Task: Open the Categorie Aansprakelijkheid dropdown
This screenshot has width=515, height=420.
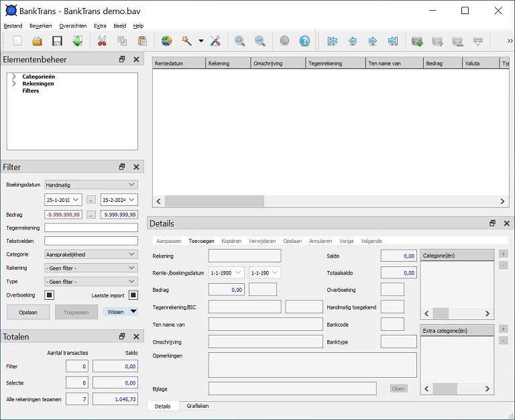Action: (x=91, y=254)
